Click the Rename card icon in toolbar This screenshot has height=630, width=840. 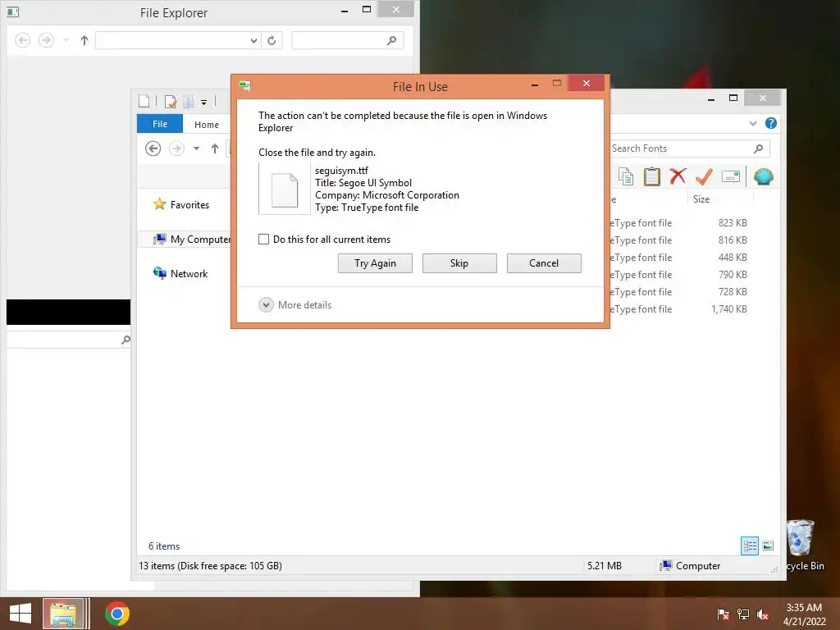coord(730,176)
